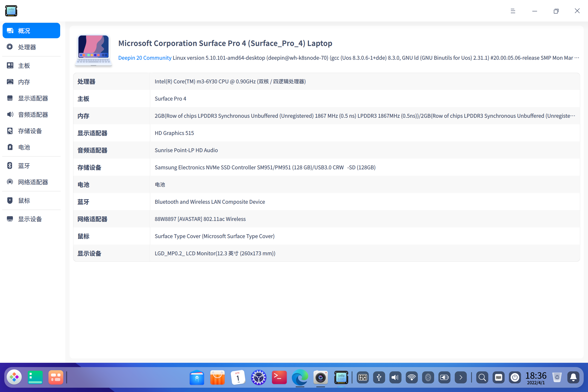Image resolution: width=588 pixels, height=392 pixels.
Task: Show 显示适配器 display adapter details
Action: pos(33,98)
